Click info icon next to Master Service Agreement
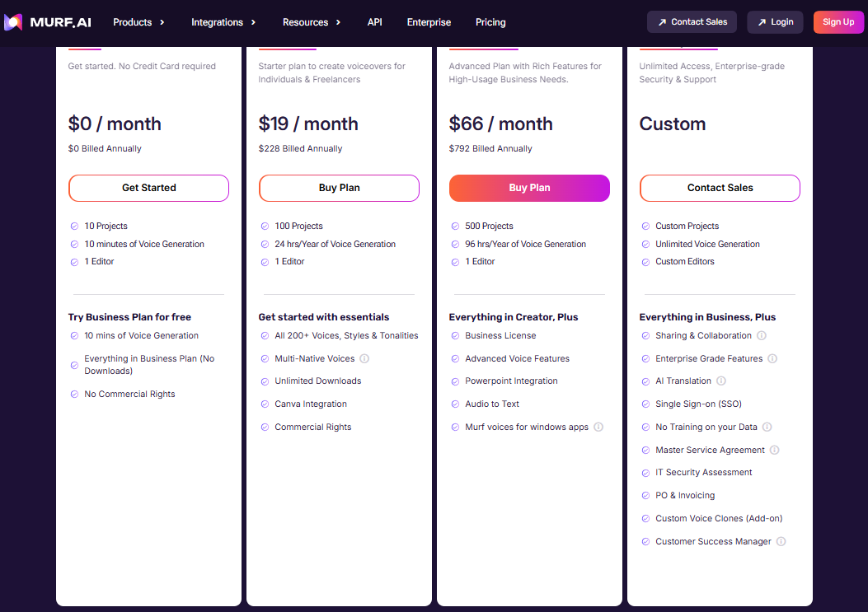 click(773, 450)
